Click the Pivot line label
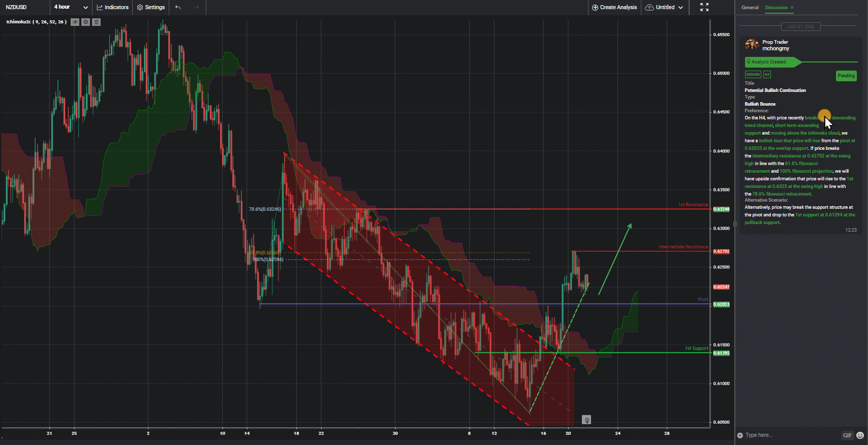 click(703, 300)
